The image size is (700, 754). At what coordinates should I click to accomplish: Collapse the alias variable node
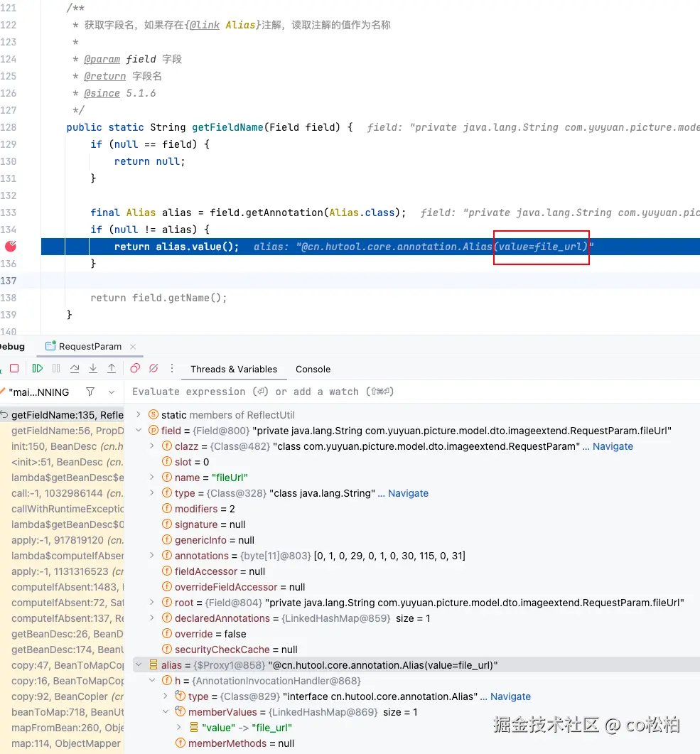139,665
